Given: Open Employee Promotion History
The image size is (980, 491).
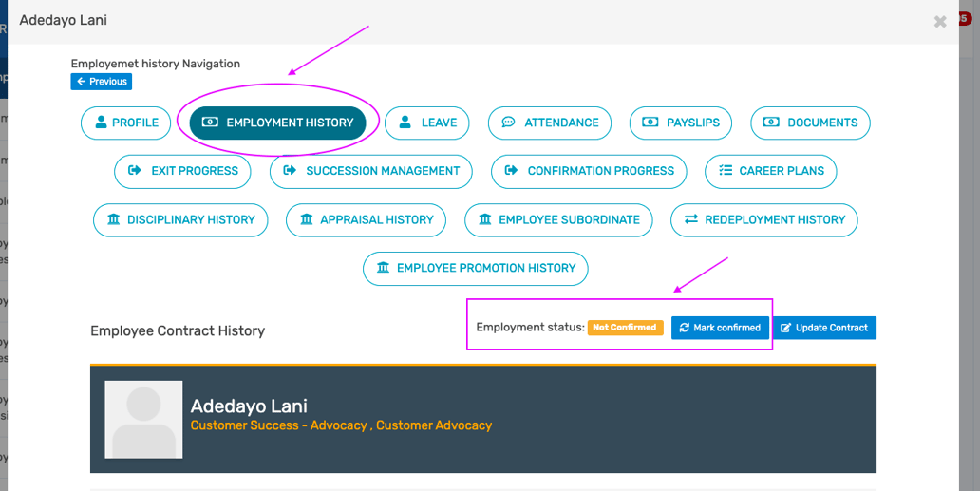Looking at the screenshot, I should pyautogui.click(x=475, y=268).
